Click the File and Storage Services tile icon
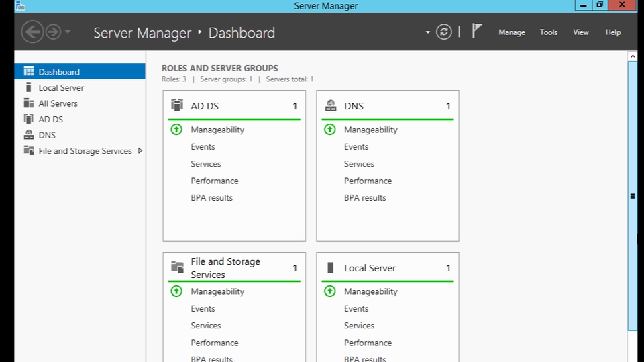The height and width of the screenshot is (362, 644). click(177, 267)
